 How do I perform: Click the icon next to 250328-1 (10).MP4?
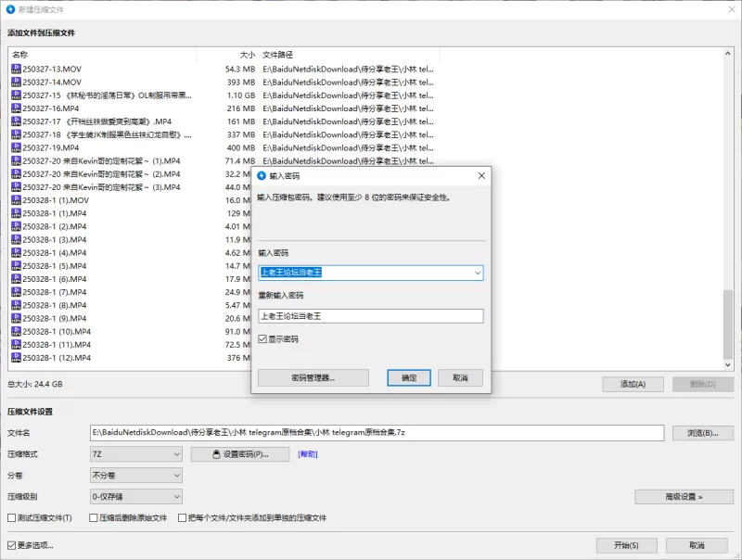click(16, 332)
